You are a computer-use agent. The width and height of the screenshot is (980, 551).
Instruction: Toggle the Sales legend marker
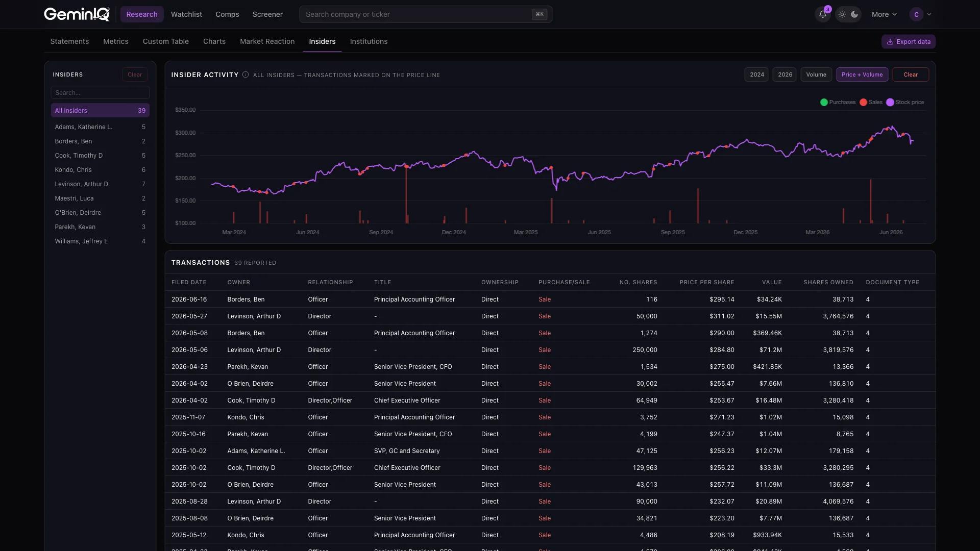point(863,103)
